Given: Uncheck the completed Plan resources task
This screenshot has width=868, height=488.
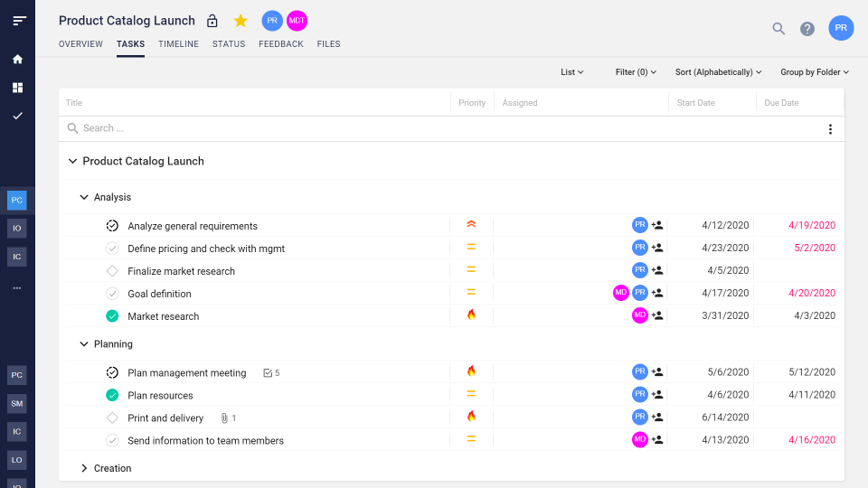Looking at the screenshot, I should [112, 395].
